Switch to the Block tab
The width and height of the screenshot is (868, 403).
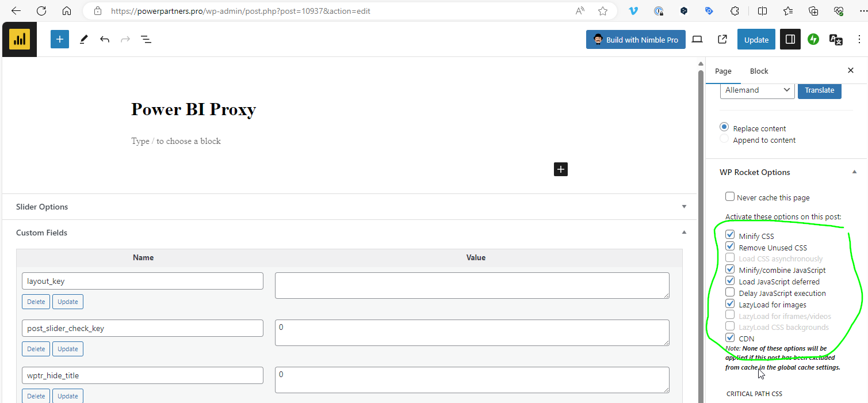(759, 71)
